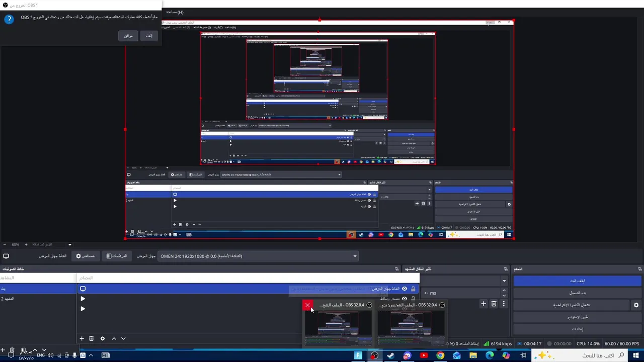Image resolution: width=644 pixels, height=362 pixels.
Task: Increase transition duration with up arrow
Action: pos(505,291)
